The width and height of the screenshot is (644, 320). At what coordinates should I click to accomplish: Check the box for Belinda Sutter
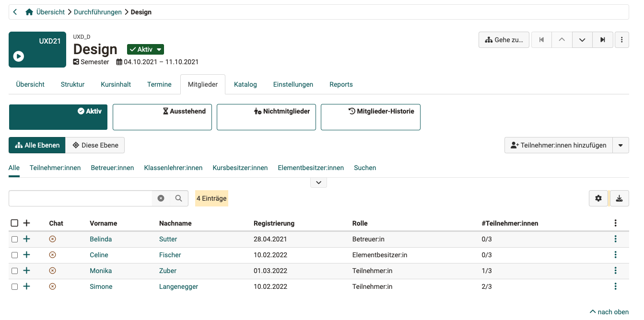(14, 239)
